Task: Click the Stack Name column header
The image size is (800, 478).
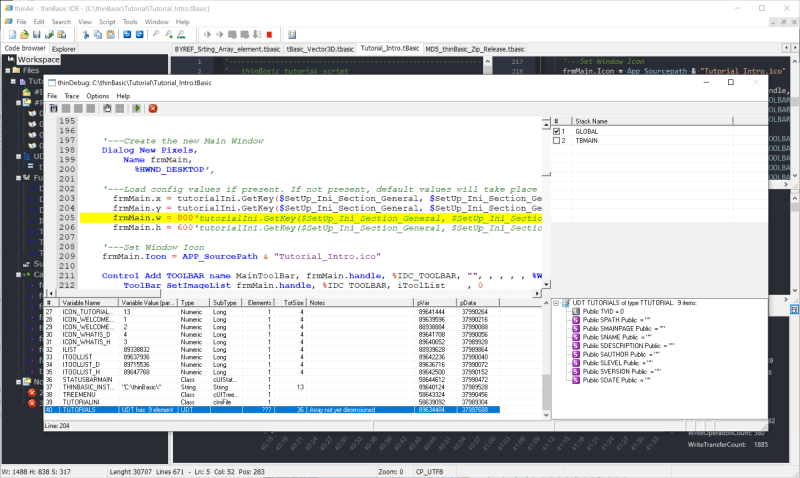Action: point(652,121)
